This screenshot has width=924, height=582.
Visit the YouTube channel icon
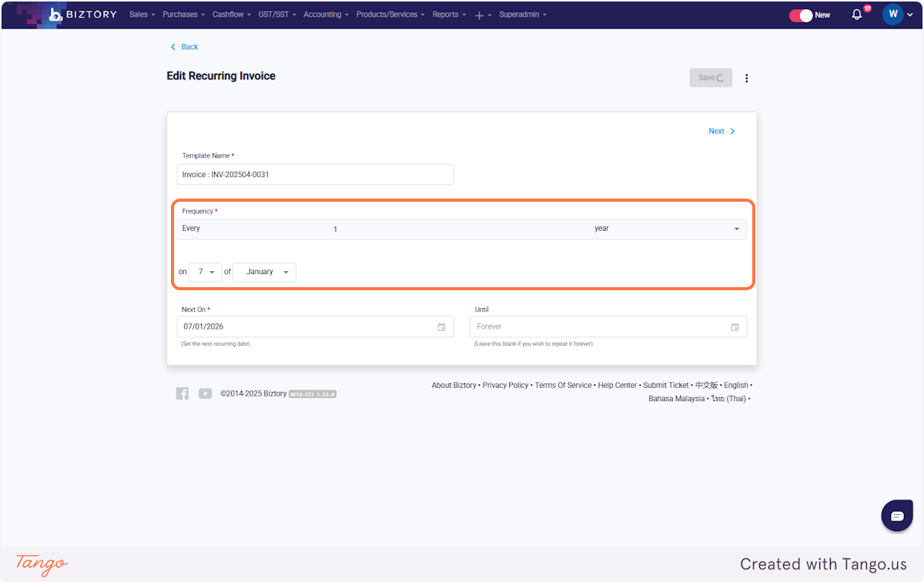(x=205, y=393)
